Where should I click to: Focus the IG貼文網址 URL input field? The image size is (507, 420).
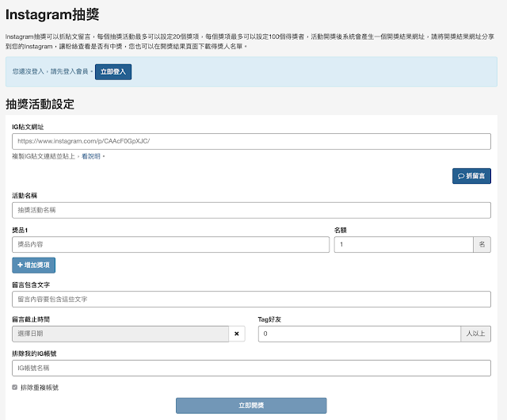point(251,141)
